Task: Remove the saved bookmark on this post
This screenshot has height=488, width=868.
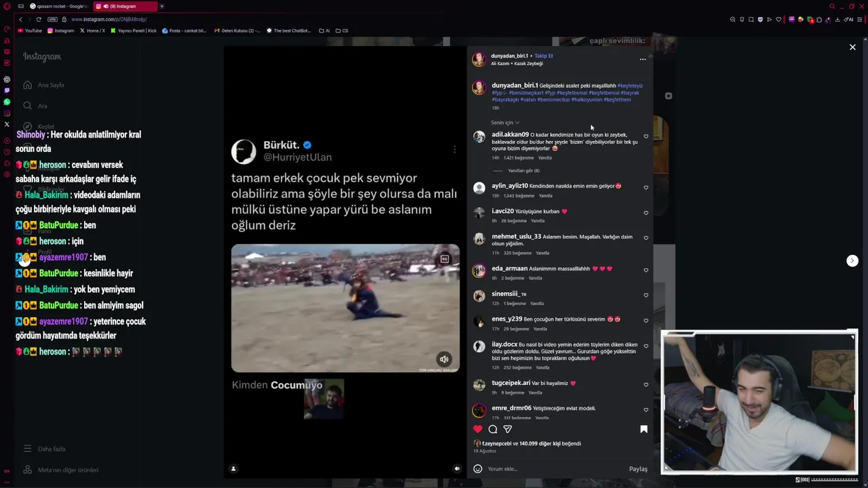Action: (x=644, y=429)
